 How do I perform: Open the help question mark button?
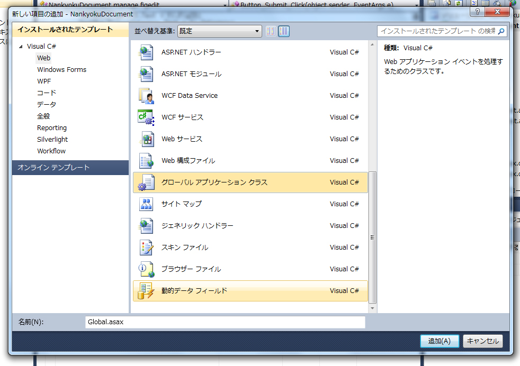[477, 12]
